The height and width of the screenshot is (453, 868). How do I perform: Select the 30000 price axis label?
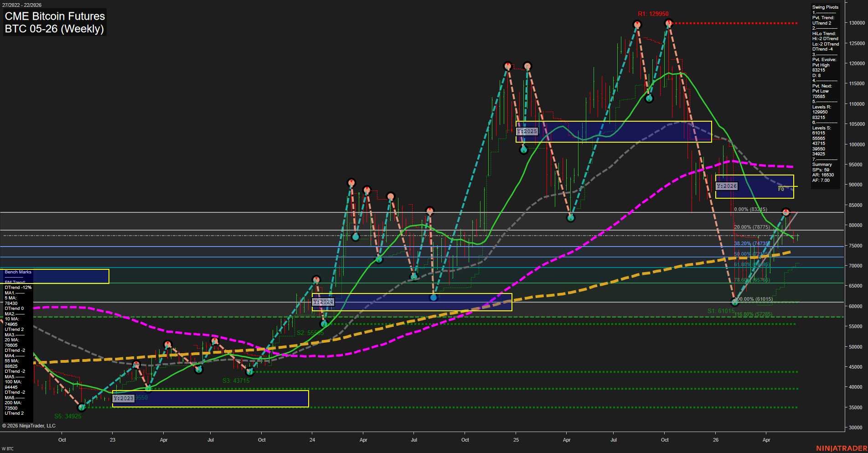[x=856, y=428]
